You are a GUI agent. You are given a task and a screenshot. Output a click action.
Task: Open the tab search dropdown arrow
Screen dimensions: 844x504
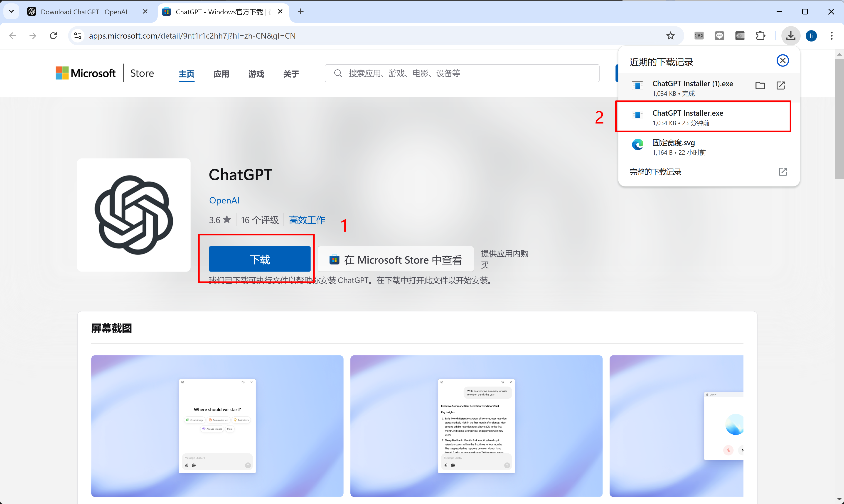pos(11,12)
